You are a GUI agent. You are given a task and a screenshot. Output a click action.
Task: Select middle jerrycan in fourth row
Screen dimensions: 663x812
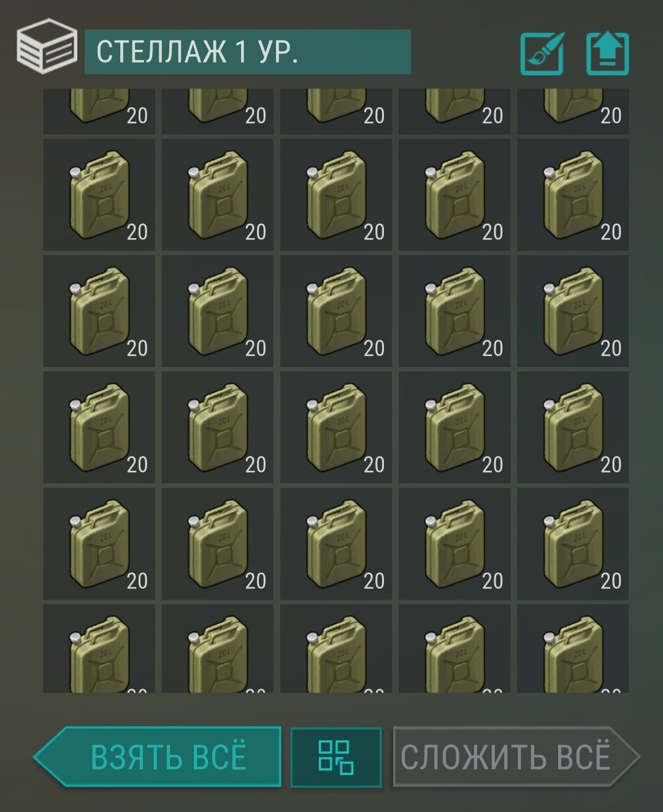coord(336,427)
